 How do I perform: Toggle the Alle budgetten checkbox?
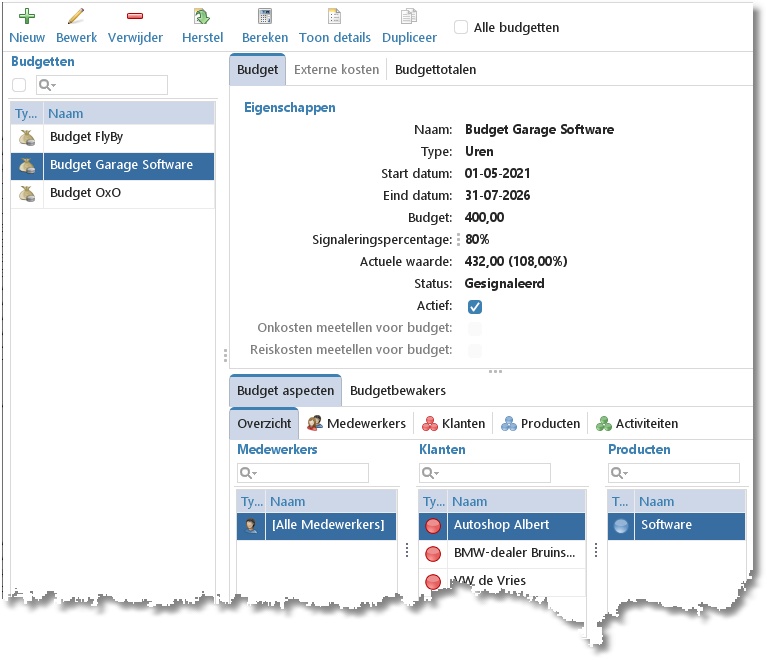461,27
